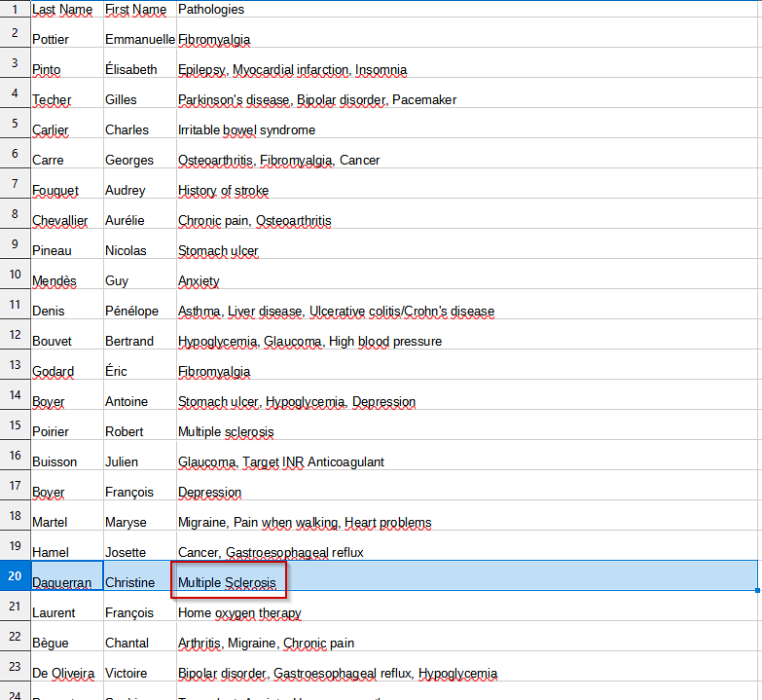The width and height of the screenshot is (762, 700).
Task: Select the cell containing "Daguerran"
Action: [62, 582]
